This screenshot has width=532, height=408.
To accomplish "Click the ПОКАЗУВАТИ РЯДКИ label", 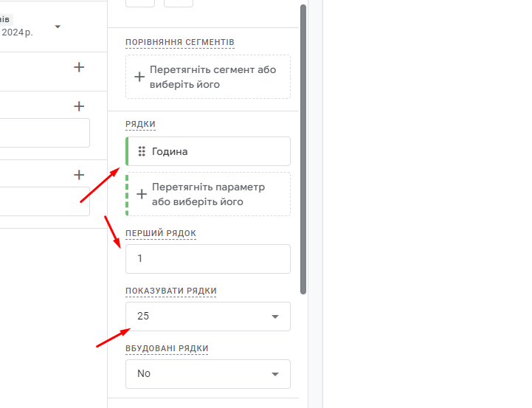I will point(171,291).
